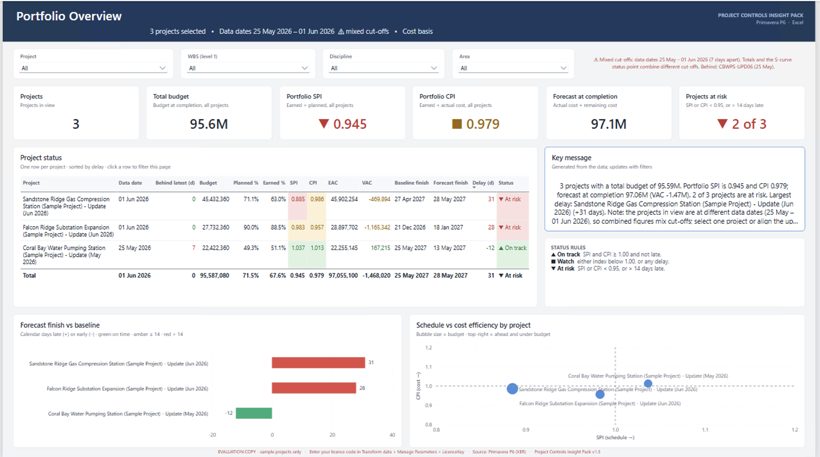Viewport: 820px width, 457px height.
Task: Click the Projects count value 3
Action: [x=76, y=124]
